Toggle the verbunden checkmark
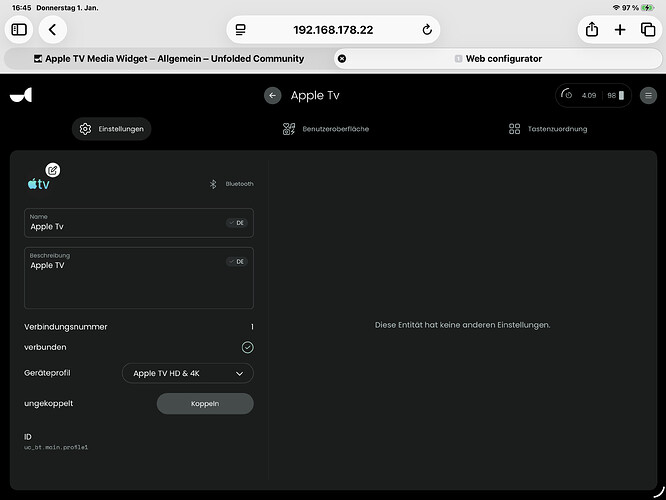666x500 pixels. [x=247, y=347]
